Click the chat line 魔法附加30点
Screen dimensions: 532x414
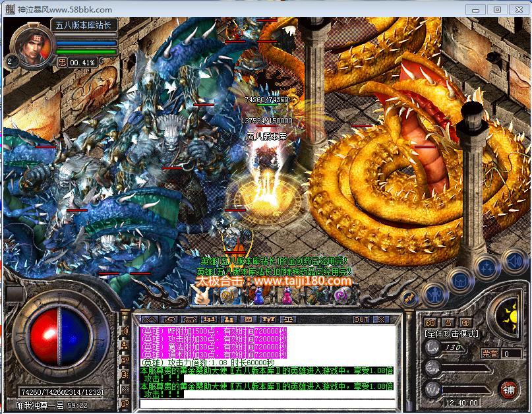point(214,347)
